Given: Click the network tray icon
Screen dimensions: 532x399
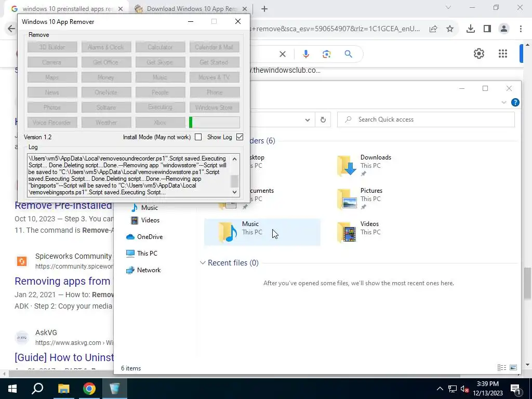Looking at the screenshot, I should click(453, 389).
